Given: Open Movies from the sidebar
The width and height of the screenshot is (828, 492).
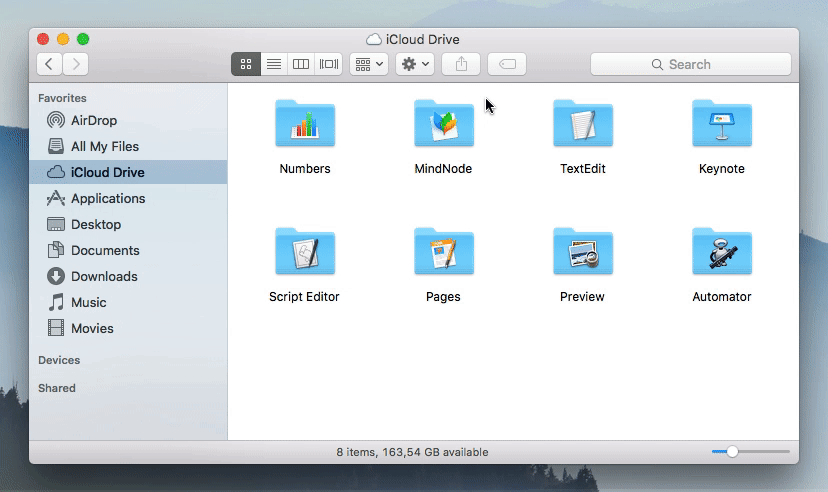Looking at the screenshot, I should 128,328.
